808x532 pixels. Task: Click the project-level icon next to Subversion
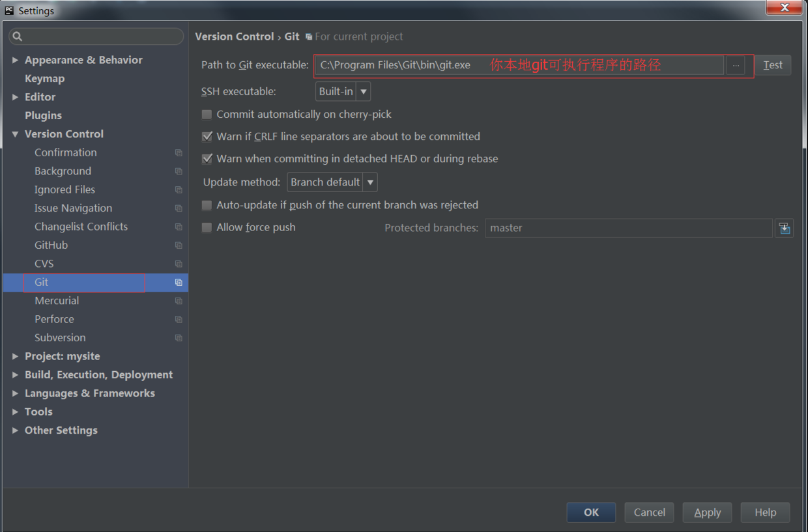point(179,338)
